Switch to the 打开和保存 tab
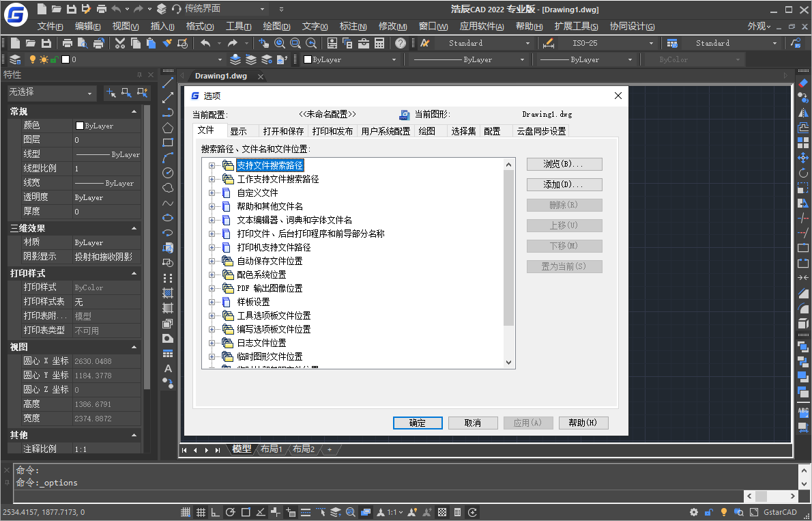 tap(283, 131)
